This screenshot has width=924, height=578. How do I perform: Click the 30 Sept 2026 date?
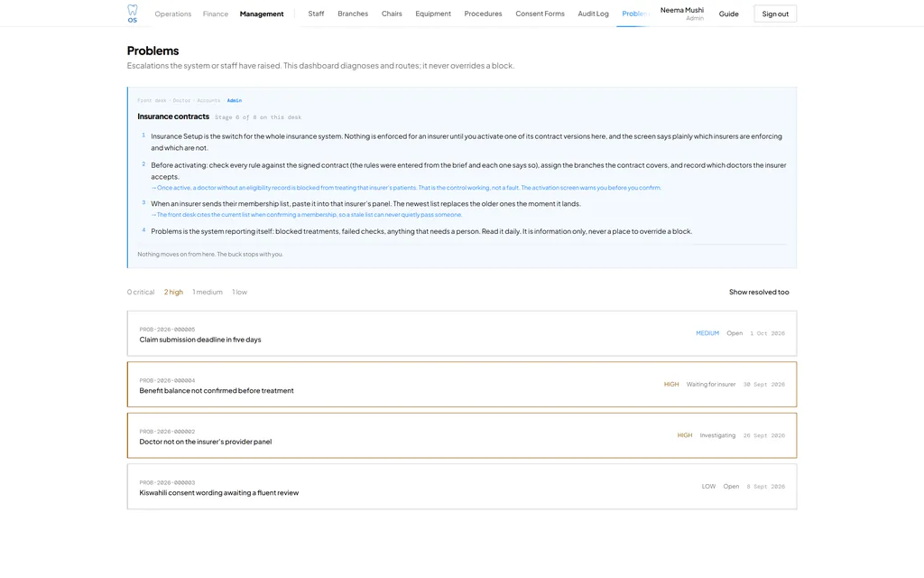coord(763,385)
